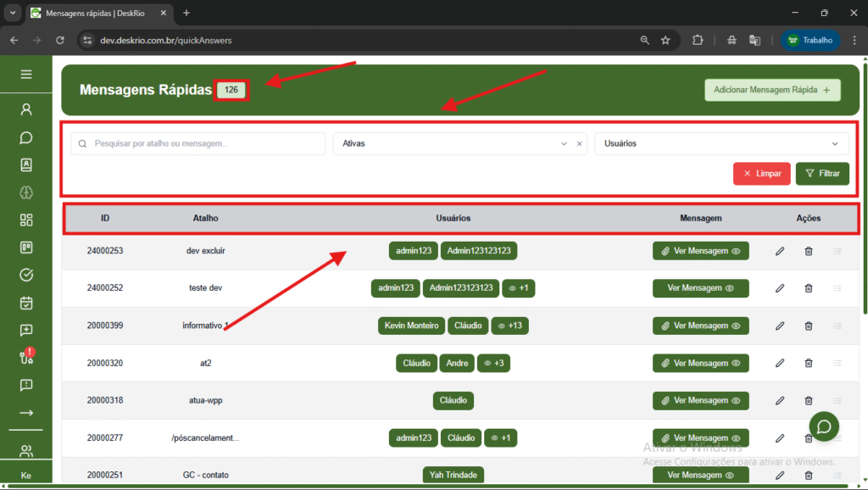Open the kanban board sidebar icon
868x490 pixels.
click(26, 248)
